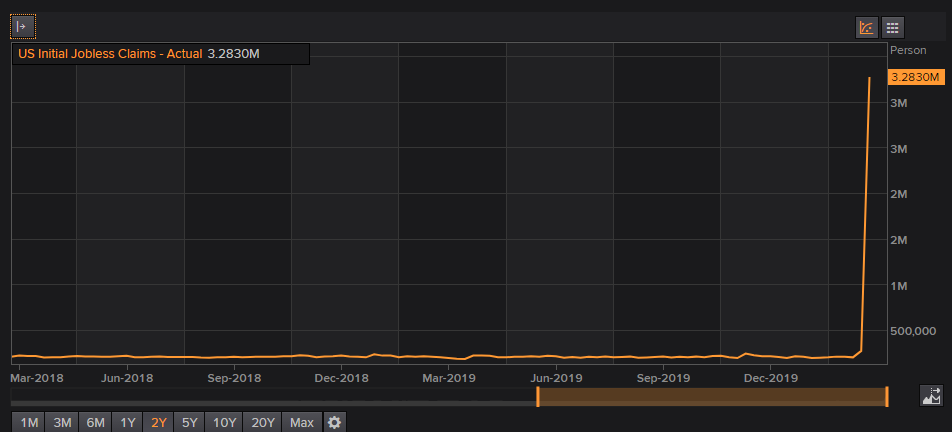The width and height of the screenshot is (952, 432).
Task: Click the Mar-2019 x-axis label
Action: [x=449, y=378]
